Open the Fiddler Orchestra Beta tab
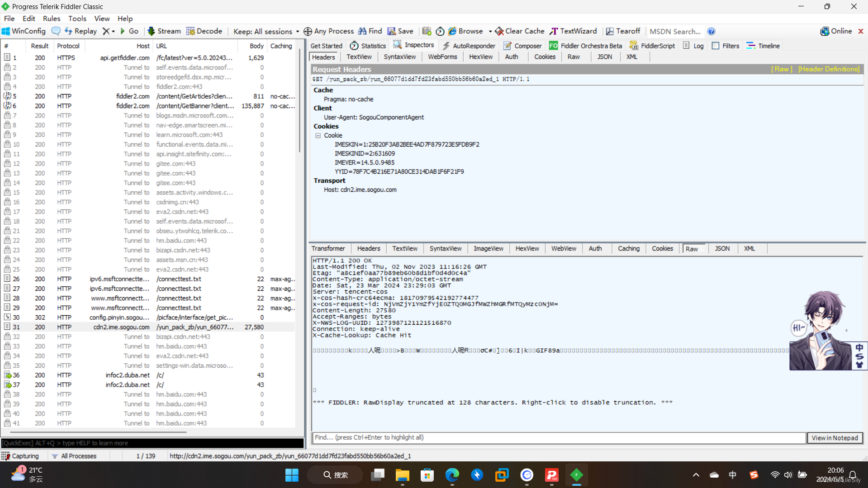 585,46
